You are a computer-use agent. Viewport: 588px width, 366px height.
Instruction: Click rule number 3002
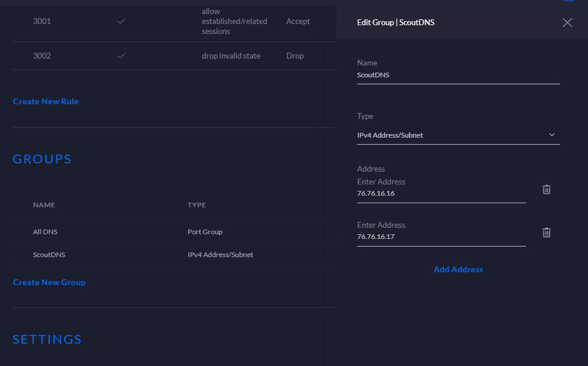pyautogui.click(x=42, y=56)
